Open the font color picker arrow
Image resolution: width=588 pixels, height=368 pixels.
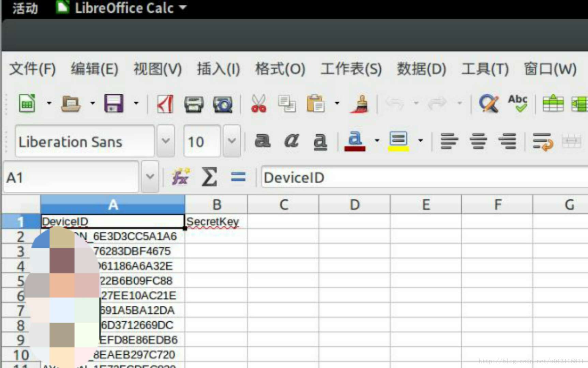point(377,140)
